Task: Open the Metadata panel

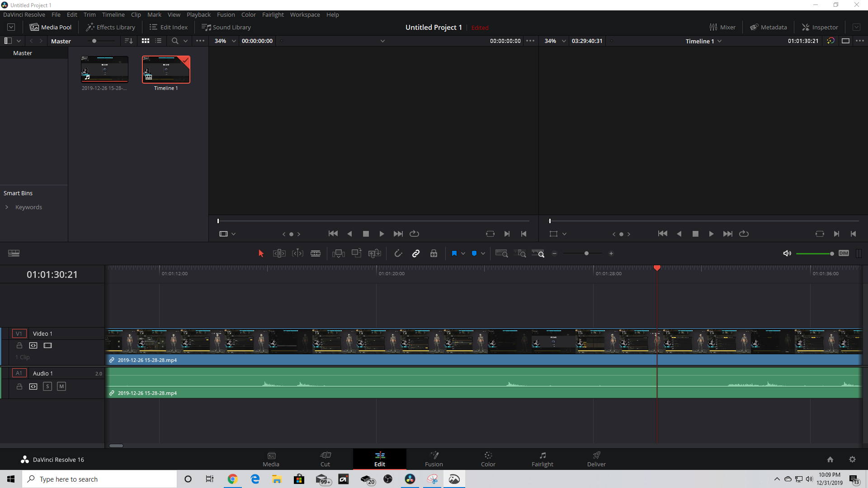Action: 769,27
